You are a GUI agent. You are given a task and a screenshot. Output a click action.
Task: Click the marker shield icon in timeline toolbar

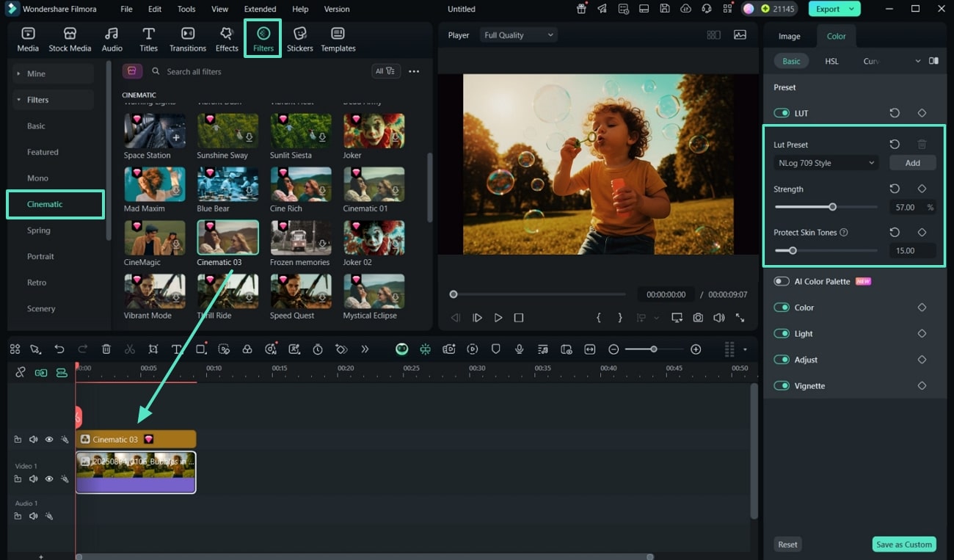click(495, 349)
